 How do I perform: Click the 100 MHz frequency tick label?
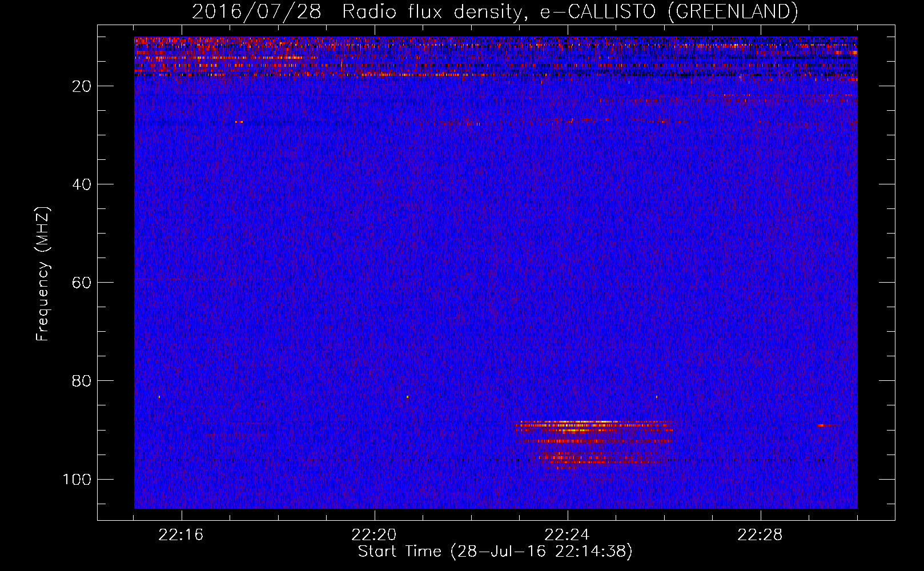77,479
